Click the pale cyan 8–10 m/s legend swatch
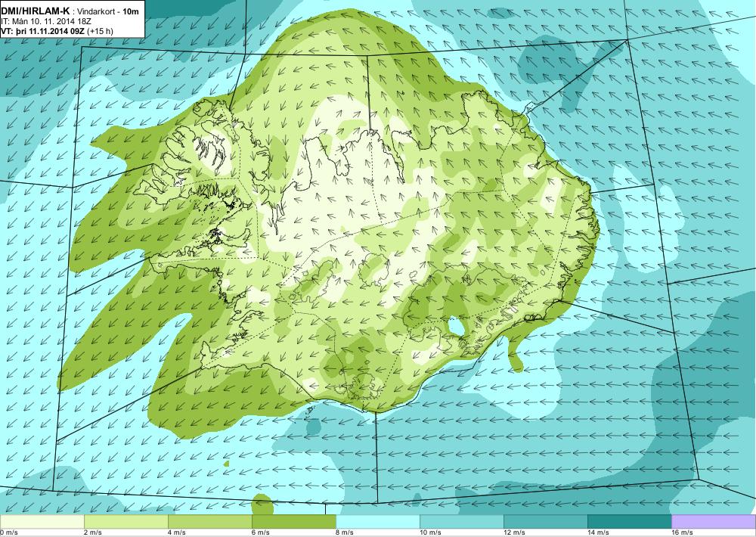Image resolution: width=756 pixels, height=537 pixels. (x=377, y=522)
